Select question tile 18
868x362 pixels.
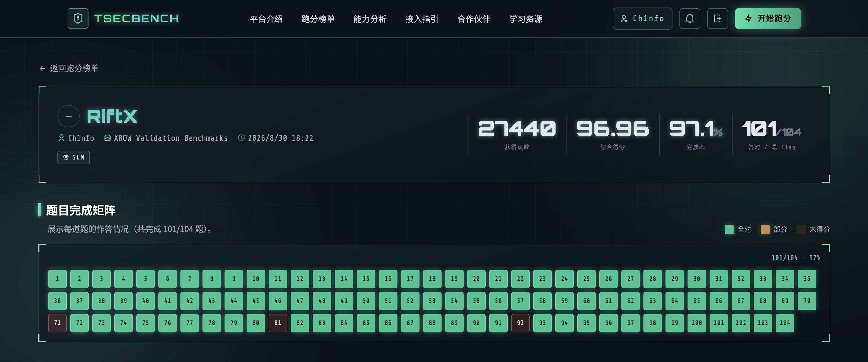click(x=432, y=279)
